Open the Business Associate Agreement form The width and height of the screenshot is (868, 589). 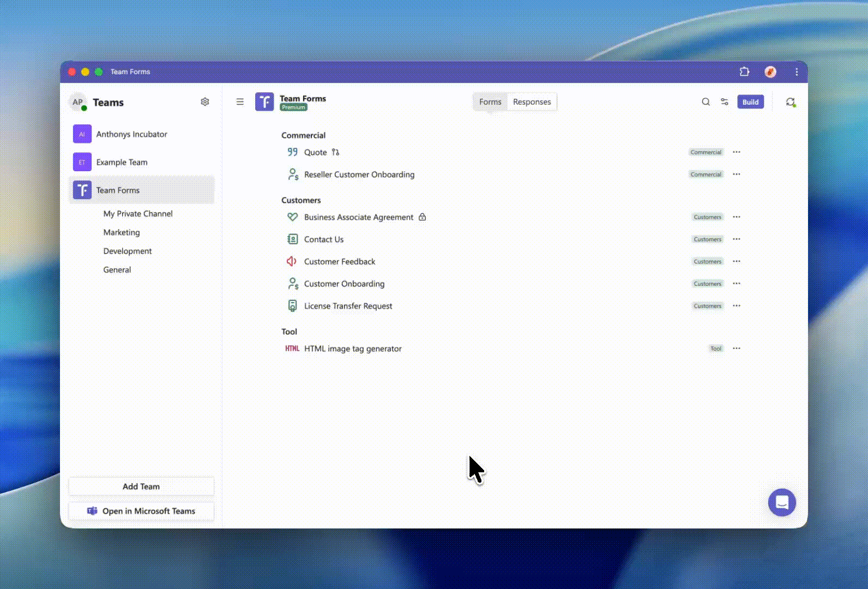coord(359,217)
